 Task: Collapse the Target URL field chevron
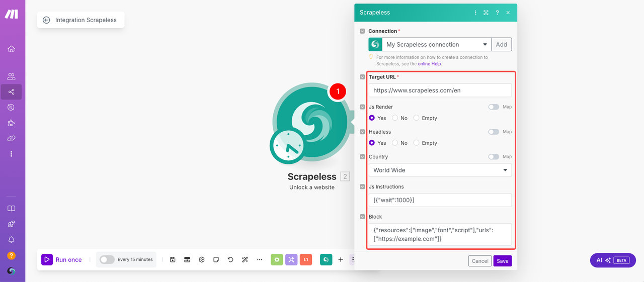[x=362, y=77]
